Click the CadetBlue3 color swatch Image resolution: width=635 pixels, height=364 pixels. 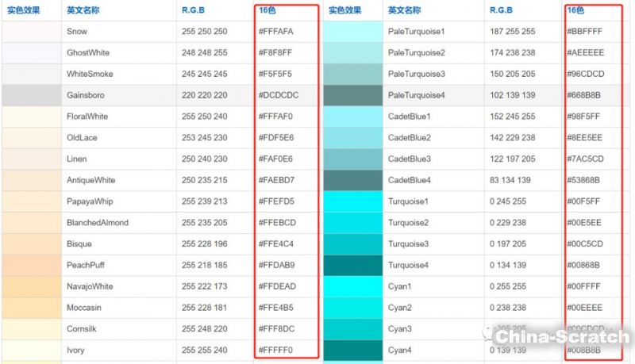[352, 159]
